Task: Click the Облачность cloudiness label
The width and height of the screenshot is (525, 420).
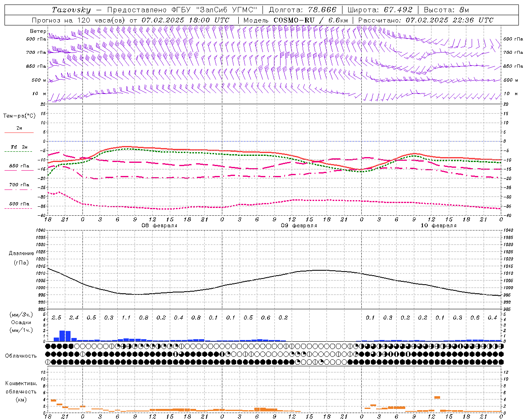Action: [x=21, y=356]
